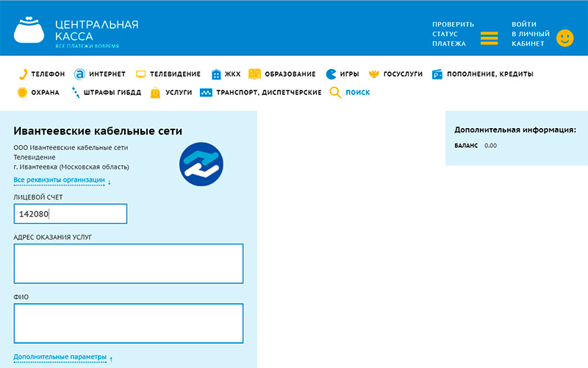588x368 pixels.
Task: Open the Образование category
Action: pyautogui.click(x=290, y=74)
